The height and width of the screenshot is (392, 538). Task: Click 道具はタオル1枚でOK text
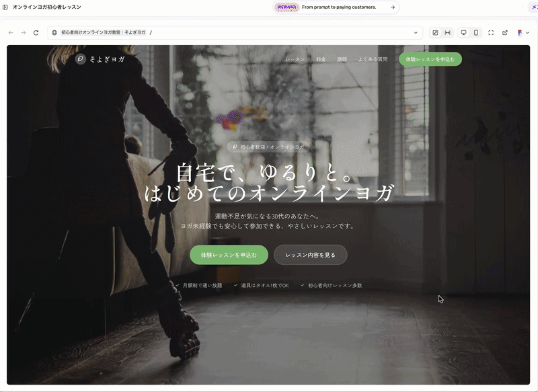pos(265,285)
